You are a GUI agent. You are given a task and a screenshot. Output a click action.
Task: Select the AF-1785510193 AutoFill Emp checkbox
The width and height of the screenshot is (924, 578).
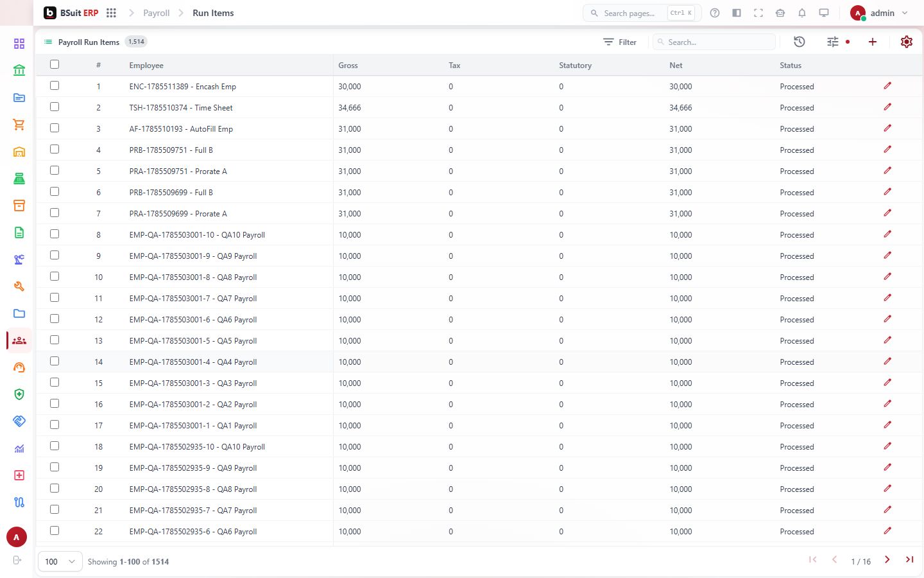(55, 128)
